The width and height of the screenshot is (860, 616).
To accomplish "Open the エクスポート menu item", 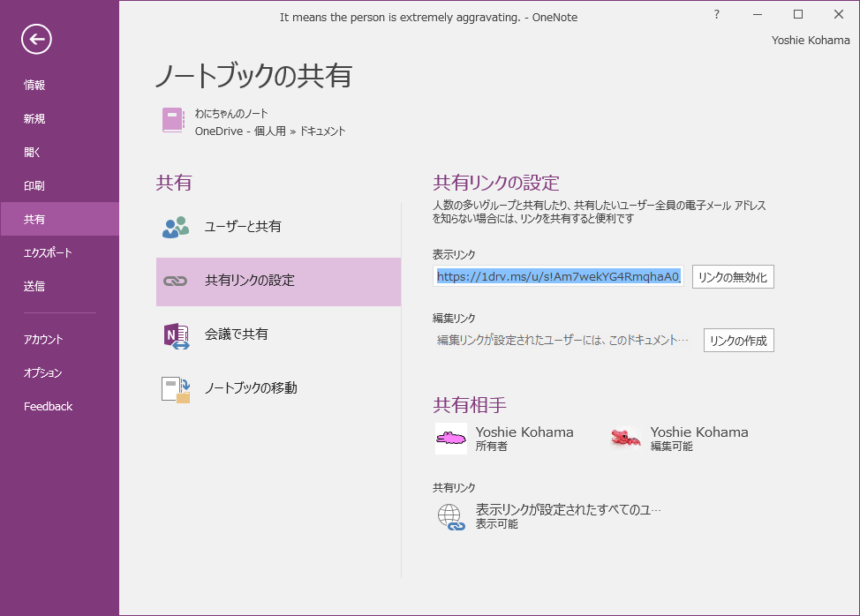I will [x=59, y=252].
